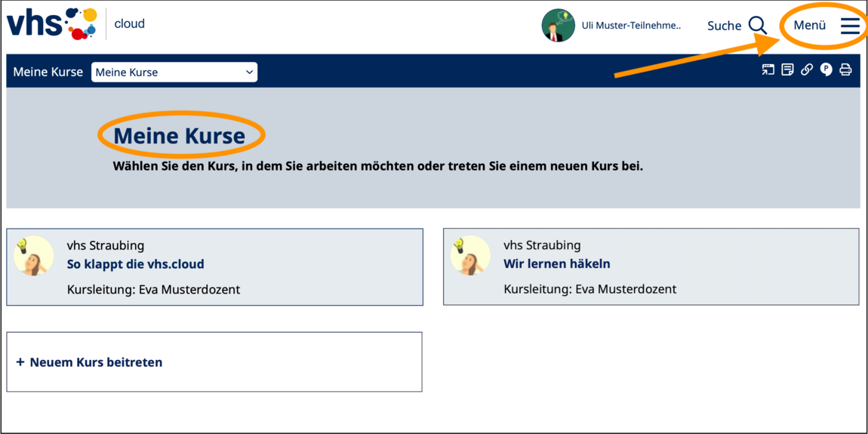Click the plus sign before Neuem Kurs
This screenshot has height=434, width=868.
pyautogui.click(x=20, y=362)
